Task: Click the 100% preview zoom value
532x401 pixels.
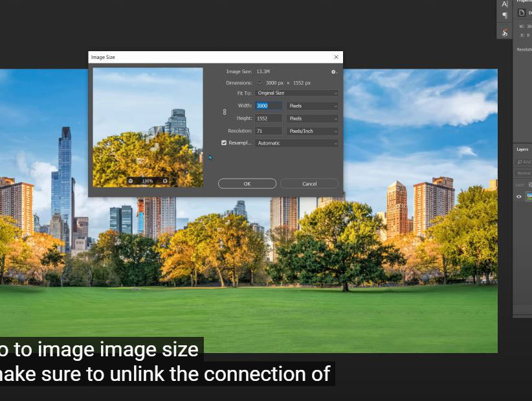Action: coord(148,181)
